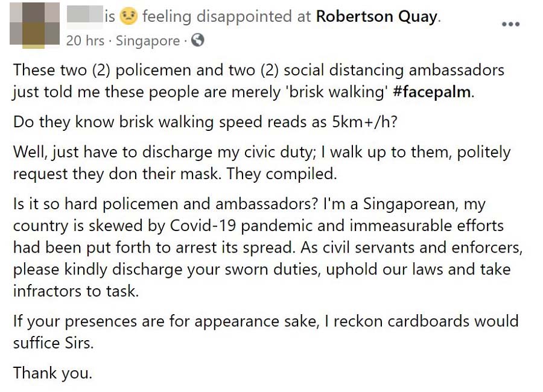543x392 pixels.
Task: Open the poster's blurred profile picture
Action: pos(36,25)
